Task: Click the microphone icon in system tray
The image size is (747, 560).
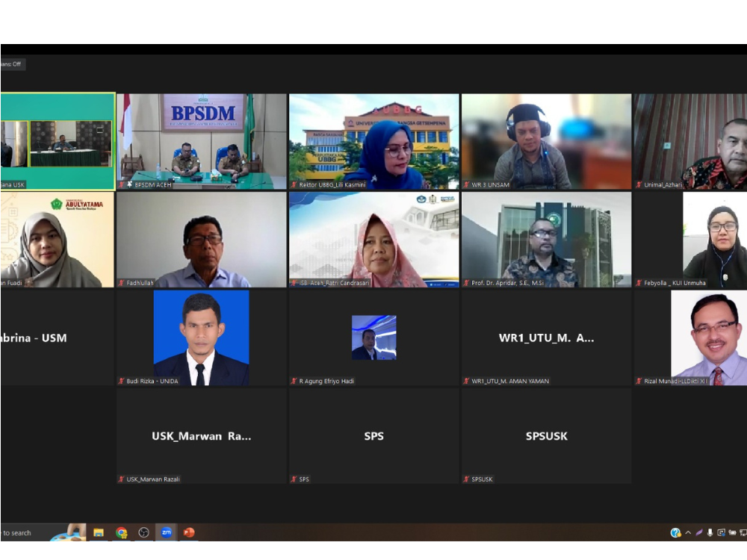Action: tap(710, 533)
